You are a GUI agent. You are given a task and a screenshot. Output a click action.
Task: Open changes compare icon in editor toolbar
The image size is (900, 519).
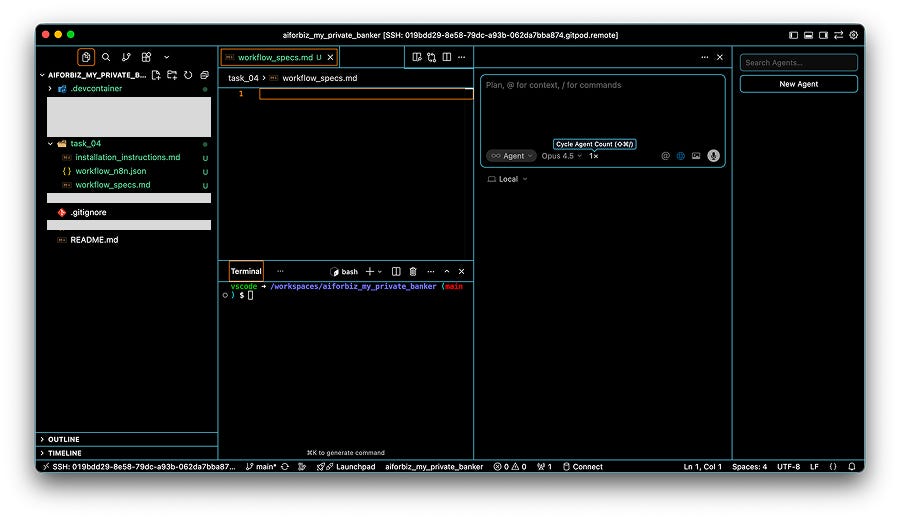tap(432, 57)
